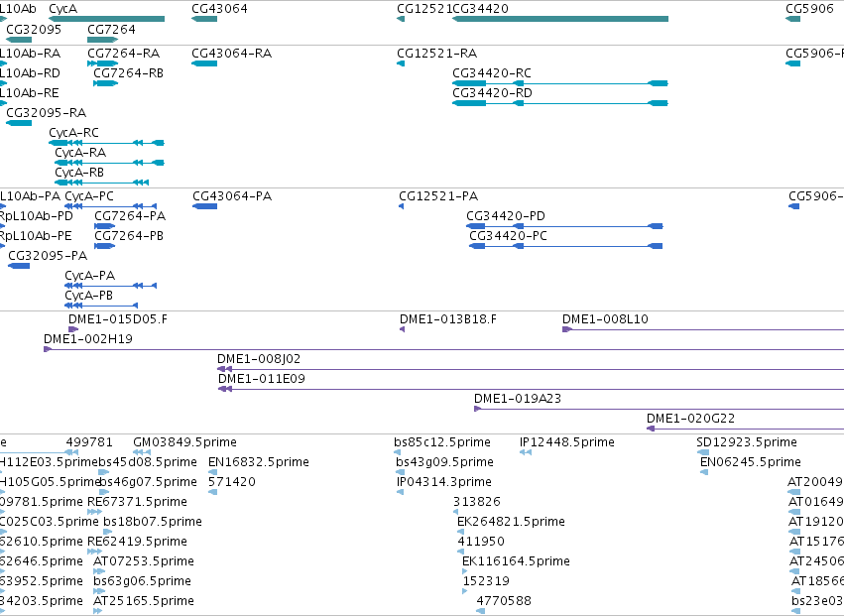844x616 pixels.
Task: Select EST RE67371.5prime
Action: (x=138, y=503)
